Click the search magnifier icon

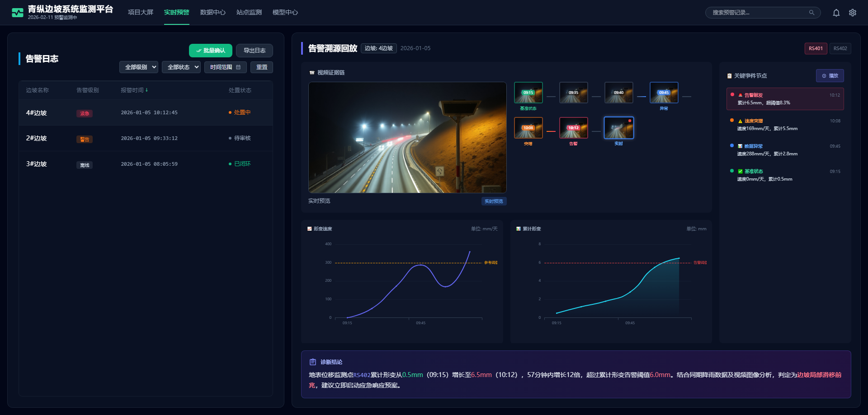[811, 13]
